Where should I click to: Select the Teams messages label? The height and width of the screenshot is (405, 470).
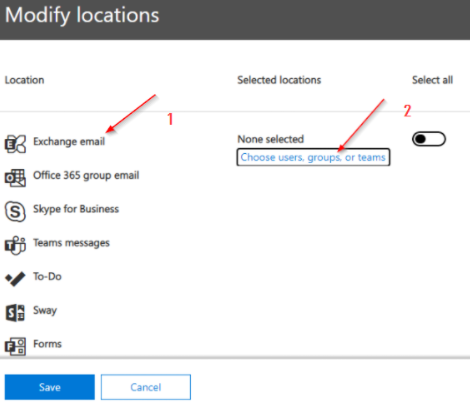(x=71, y=243)
